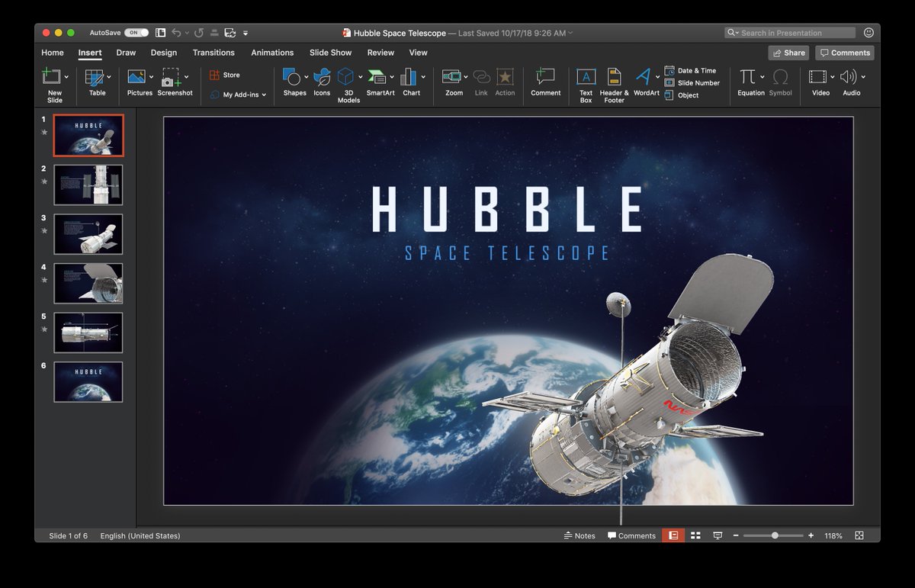This screenshot has height=588, width=915.
Task: Open the Slide Show menu tab
Action: (330, 52)
